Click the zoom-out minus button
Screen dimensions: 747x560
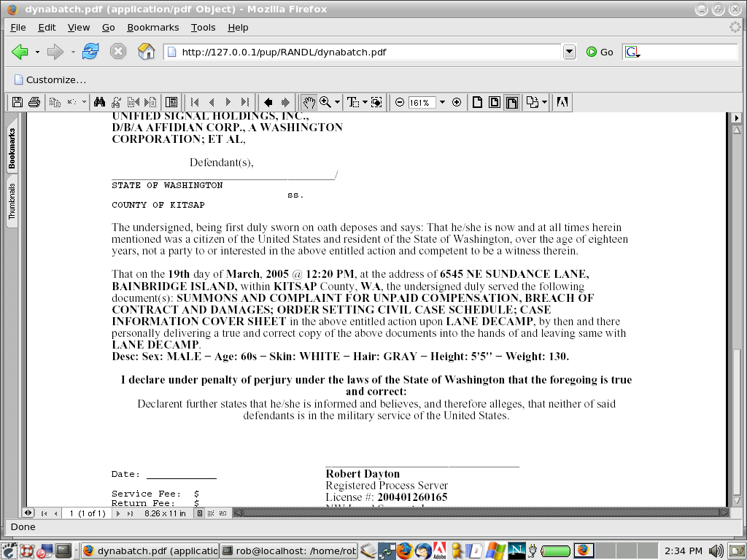click(x=400, y=103)
